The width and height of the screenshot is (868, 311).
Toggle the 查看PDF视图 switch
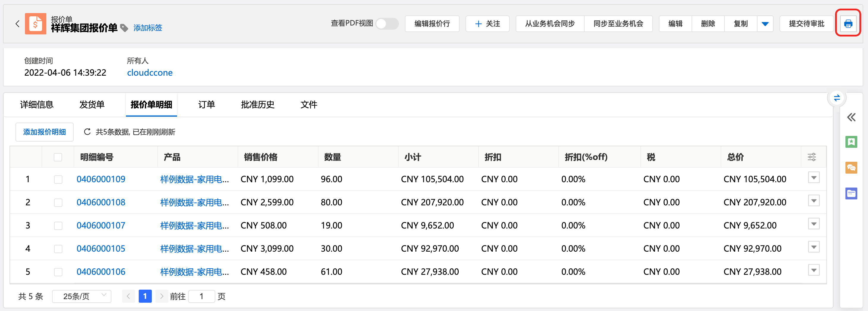387,23
